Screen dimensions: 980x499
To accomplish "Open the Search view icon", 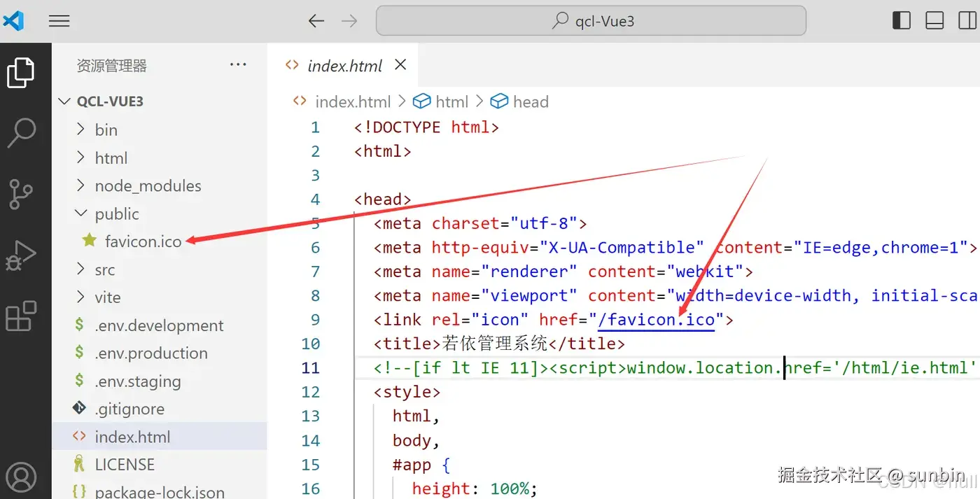I will click(21, 132).
